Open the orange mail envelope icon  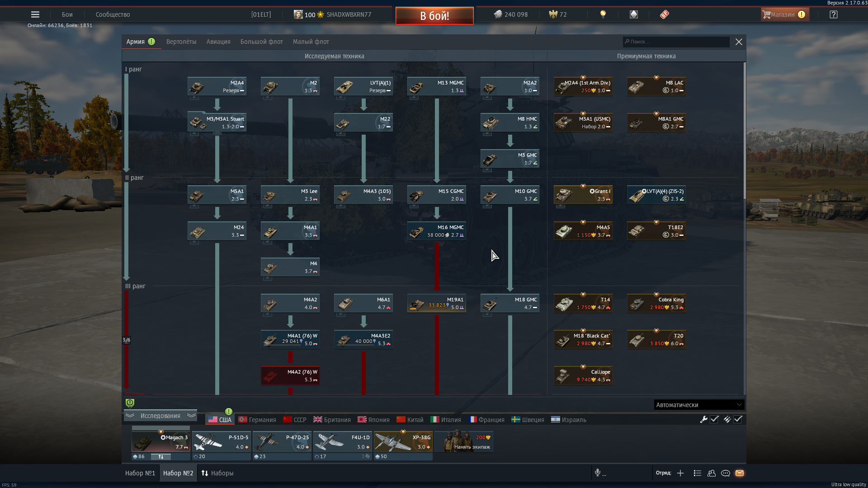(740, 473)
